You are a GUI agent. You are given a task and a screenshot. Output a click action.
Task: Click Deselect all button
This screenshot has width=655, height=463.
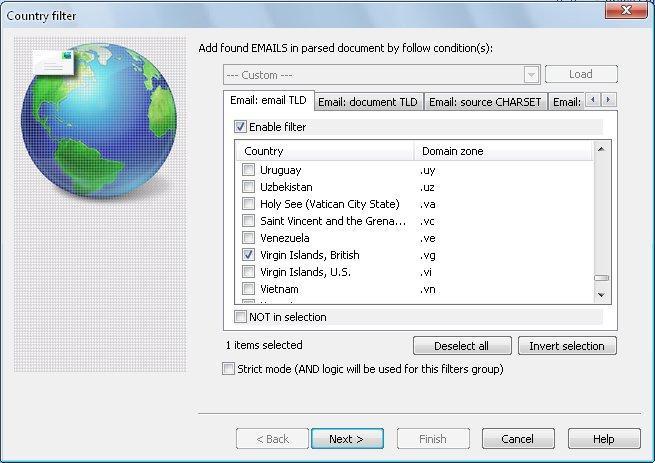pos(462,346)
